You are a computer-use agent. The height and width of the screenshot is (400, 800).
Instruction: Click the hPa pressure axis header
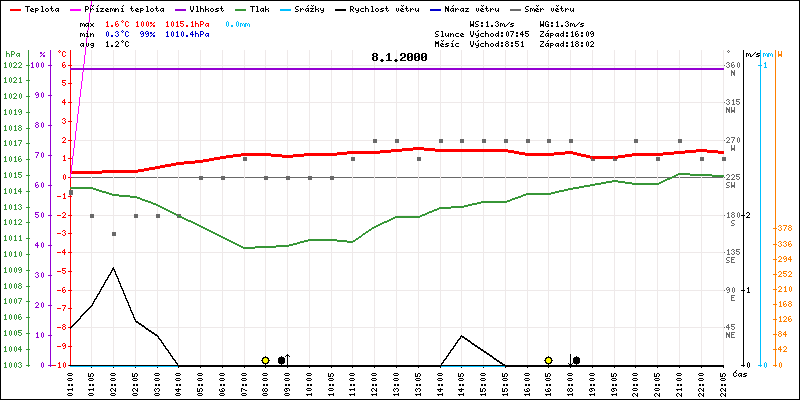click(12, 54)
